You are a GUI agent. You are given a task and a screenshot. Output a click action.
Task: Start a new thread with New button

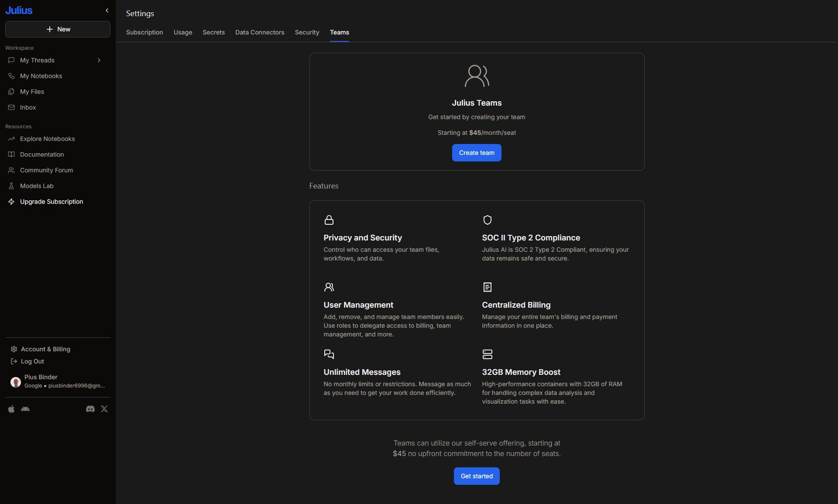(x=58, y=29)
